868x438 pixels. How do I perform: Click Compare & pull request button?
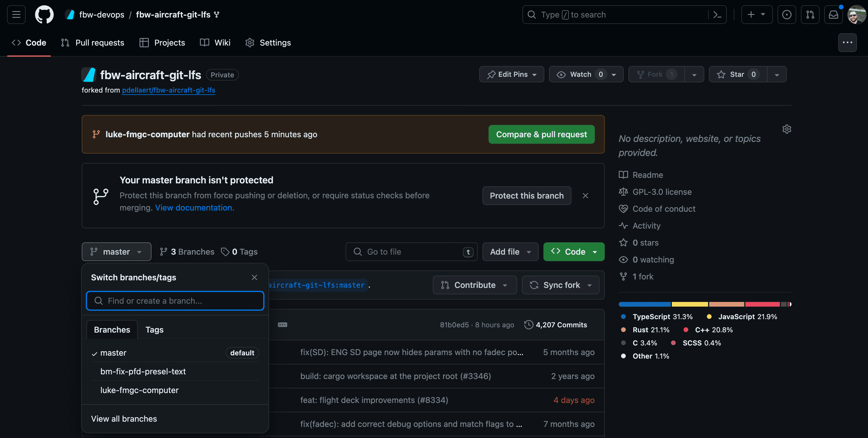click(x=541, y=135)
